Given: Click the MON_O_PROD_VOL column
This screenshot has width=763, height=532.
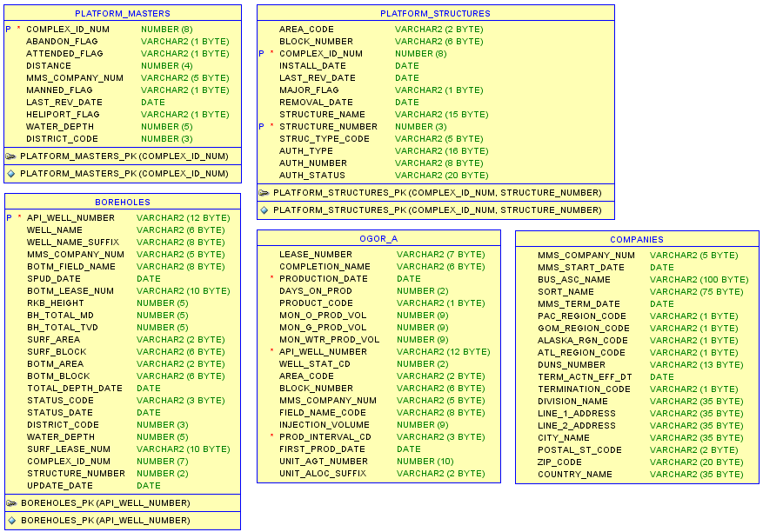Looking at the screenshot, I should point(323,316).
